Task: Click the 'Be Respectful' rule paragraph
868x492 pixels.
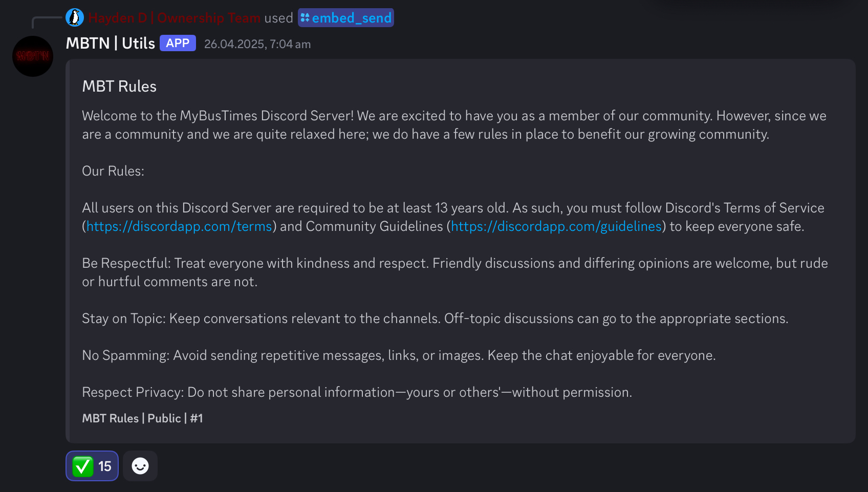Action: [x=455, y=272]
